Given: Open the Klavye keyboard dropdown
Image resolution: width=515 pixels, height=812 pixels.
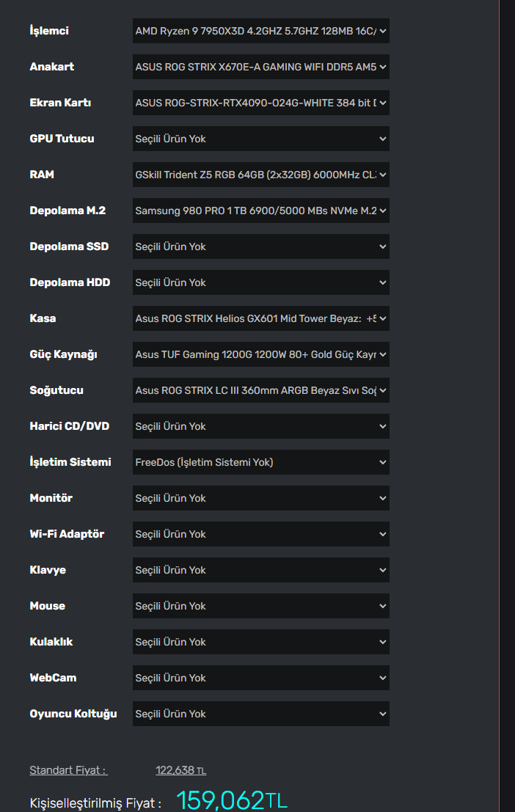Looking at the screenshot, I should pos(260,570).
